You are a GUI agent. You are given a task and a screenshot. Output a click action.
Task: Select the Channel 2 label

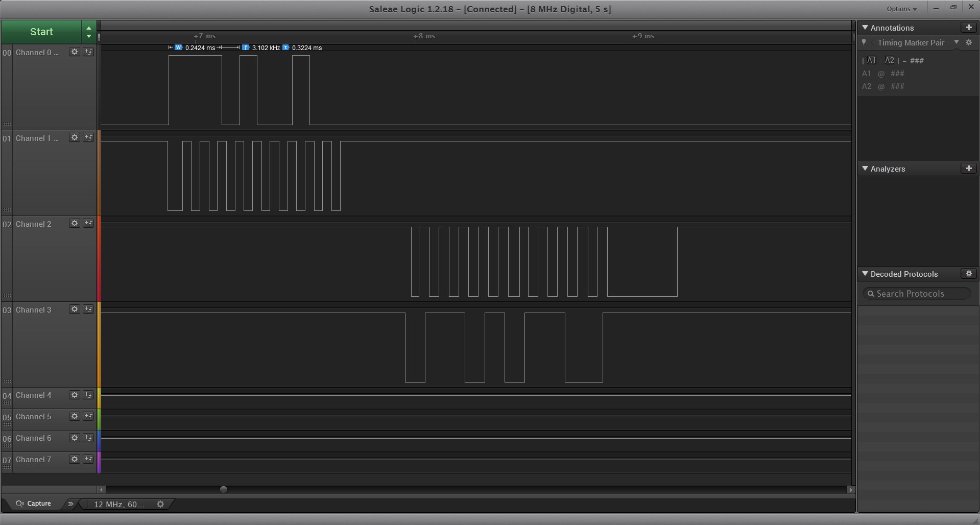tap(34, 224)
